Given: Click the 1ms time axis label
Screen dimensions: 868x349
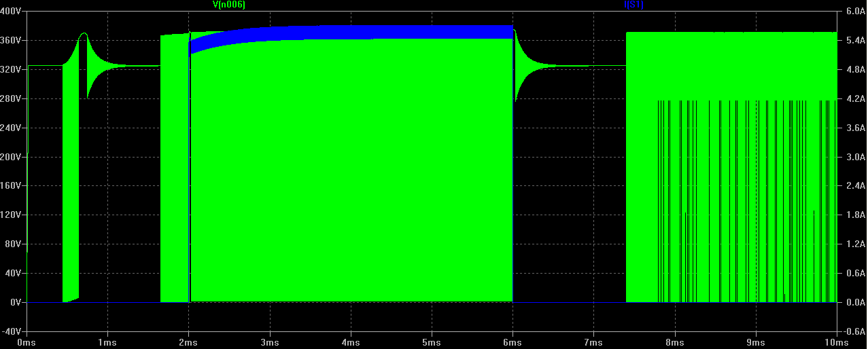Looking at the screenshot, I should [x=108, y=342].
